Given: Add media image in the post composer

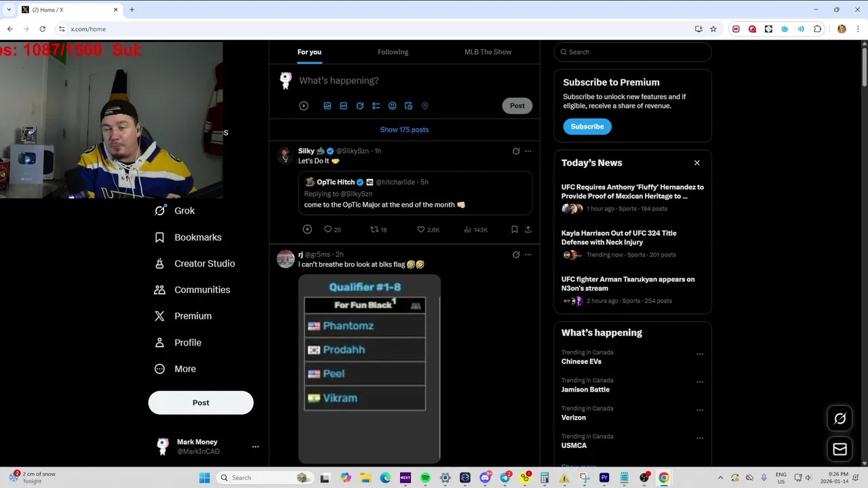Looking at the screenshot, I should 327,106.
